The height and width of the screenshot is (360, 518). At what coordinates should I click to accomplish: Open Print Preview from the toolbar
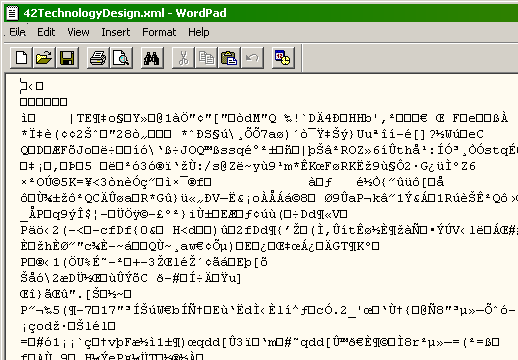(121, 58)
